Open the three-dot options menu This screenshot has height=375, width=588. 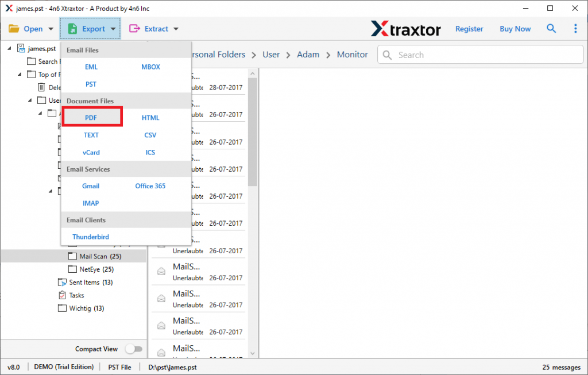coord(575,28)
